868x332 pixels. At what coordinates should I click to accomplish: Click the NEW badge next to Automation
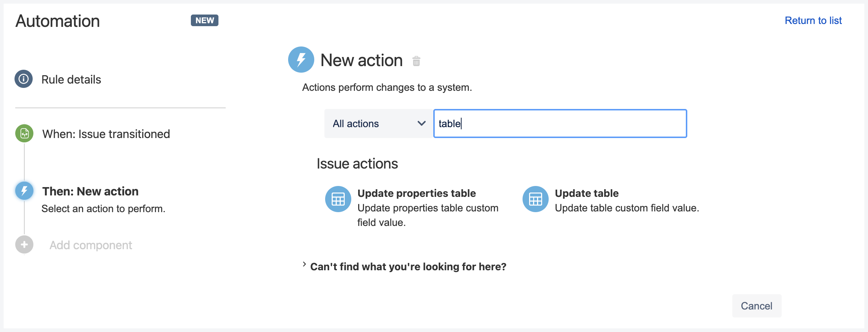coord(204,20)
